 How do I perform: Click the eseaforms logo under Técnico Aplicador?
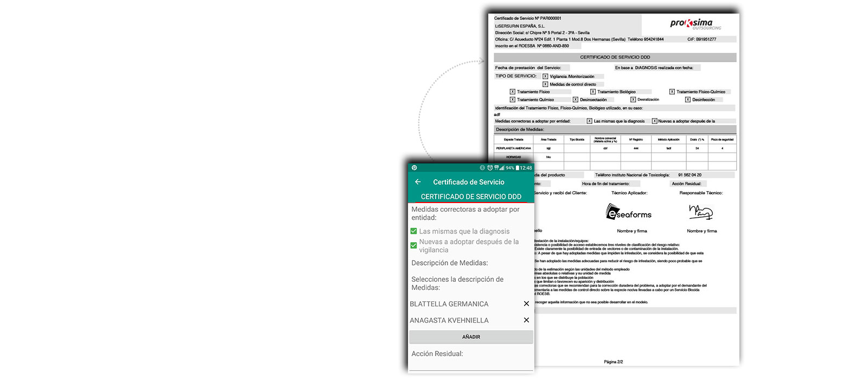pyautogui.click(x=629, y=212)
